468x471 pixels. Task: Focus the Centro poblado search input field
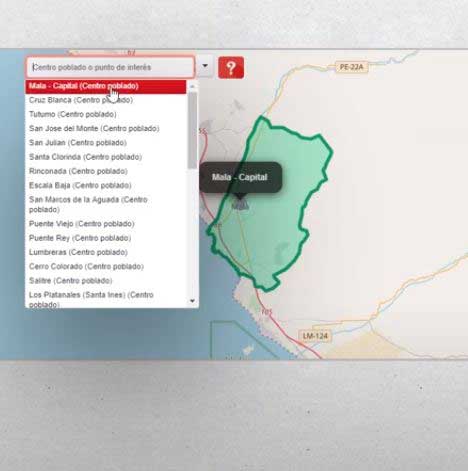(110, 67)
